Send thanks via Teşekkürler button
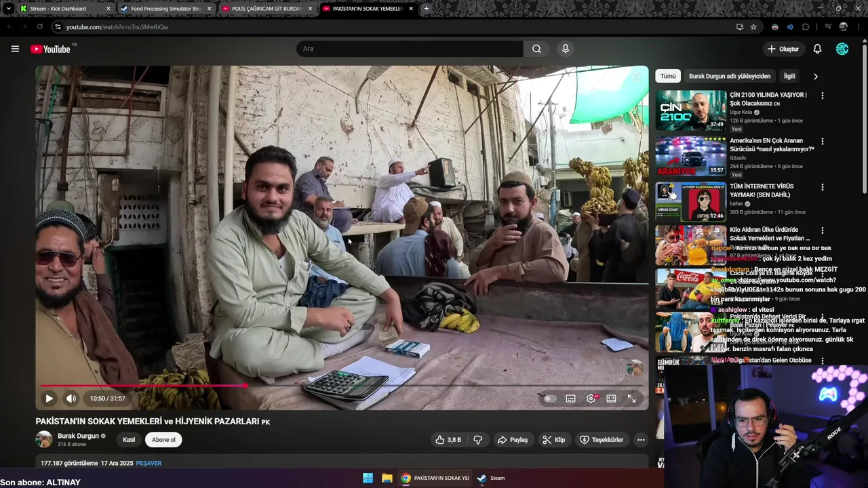This screenshot has width=868, height=488. coord(601,440)
